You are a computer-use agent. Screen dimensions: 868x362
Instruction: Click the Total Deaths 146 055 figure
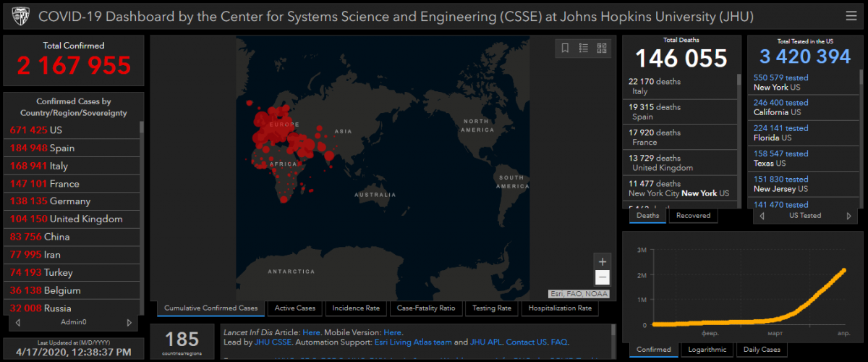point(681,58)
